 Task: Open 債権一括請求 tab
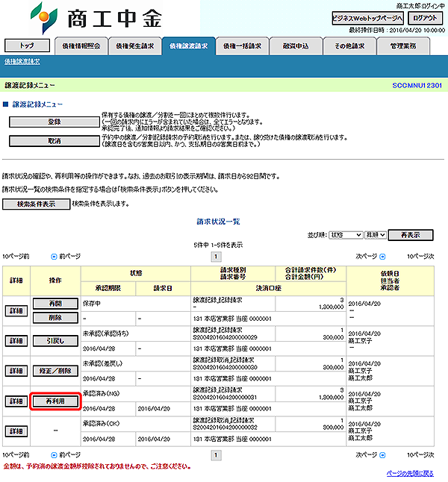click(243, 46)
